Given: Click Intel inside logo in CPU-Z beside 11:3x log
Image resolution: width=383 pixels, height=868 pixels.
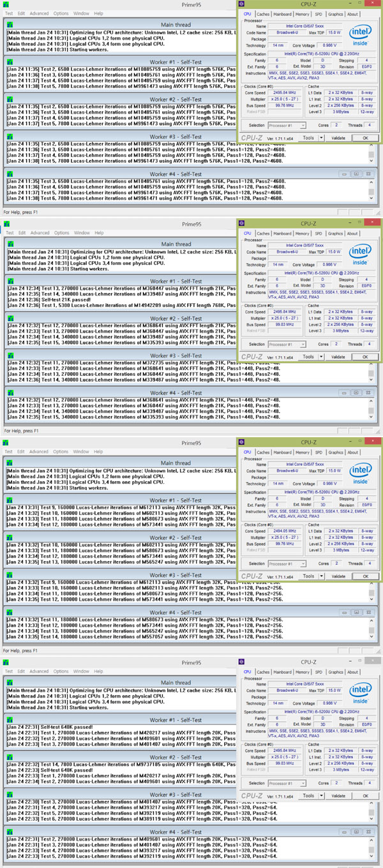Looking at the screenshot, I should [361, 36].
